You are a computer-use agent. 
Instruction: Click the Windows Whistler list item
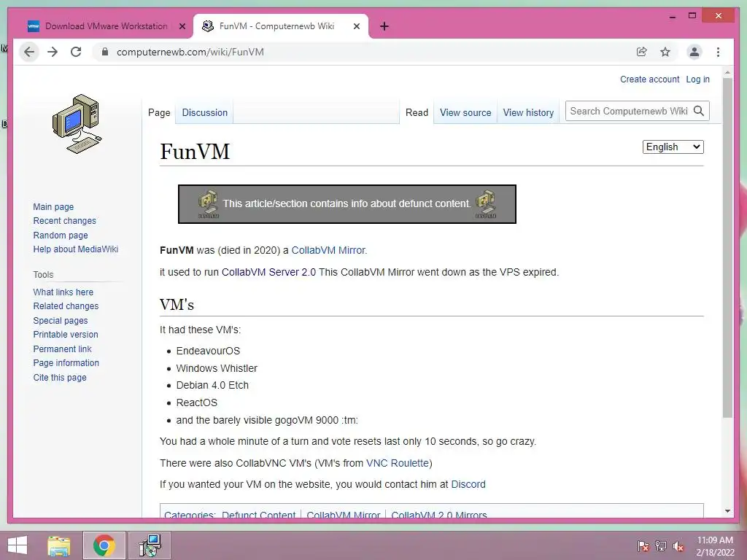click(x=217, y=368)
